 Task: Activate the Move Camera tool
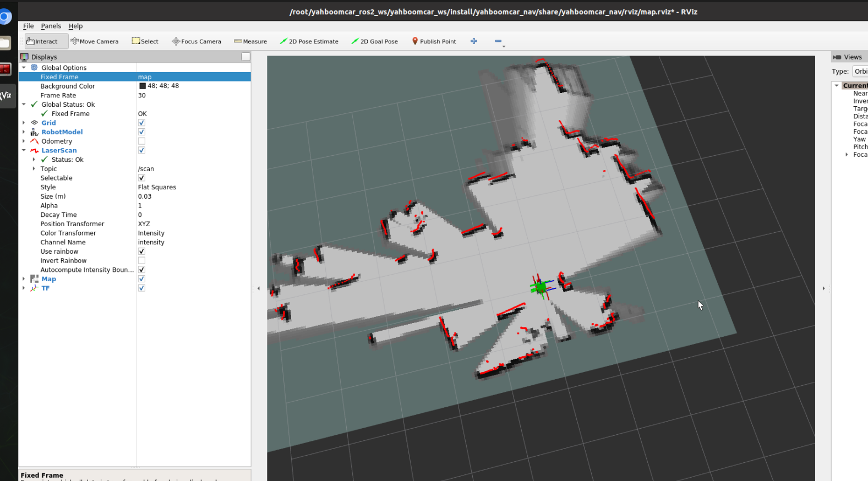coord(95,41)
